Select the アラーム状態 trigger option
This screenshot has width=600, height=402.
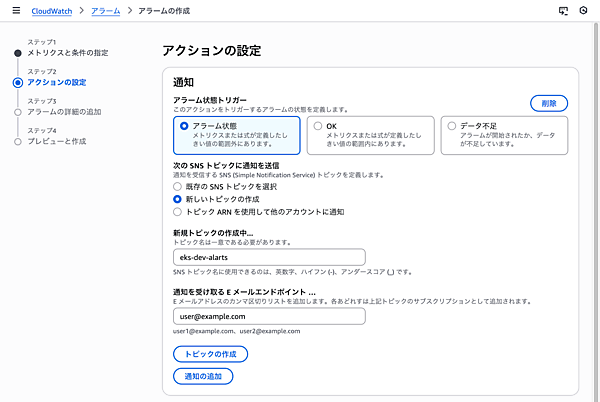coord(183,127)
